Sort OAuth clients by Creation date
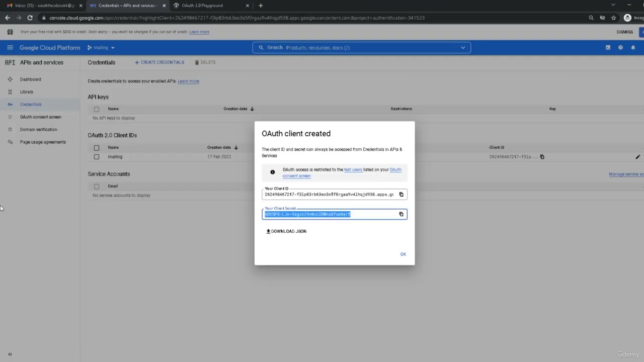Viewport: 644px width, 362px height. 222,147
